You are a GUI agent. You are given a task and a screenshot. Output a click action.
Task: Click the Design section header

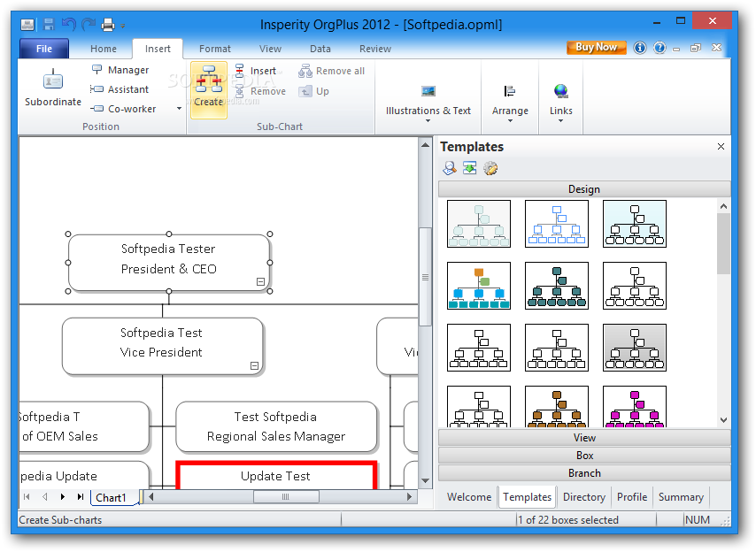(x=584, y=189)
